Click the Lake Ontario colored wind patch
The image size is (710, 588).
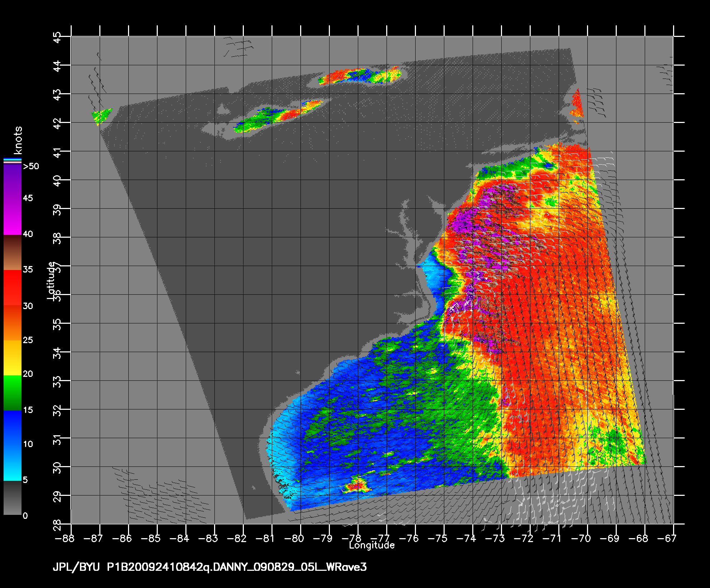pyautogui.click(x=360, y=76)
